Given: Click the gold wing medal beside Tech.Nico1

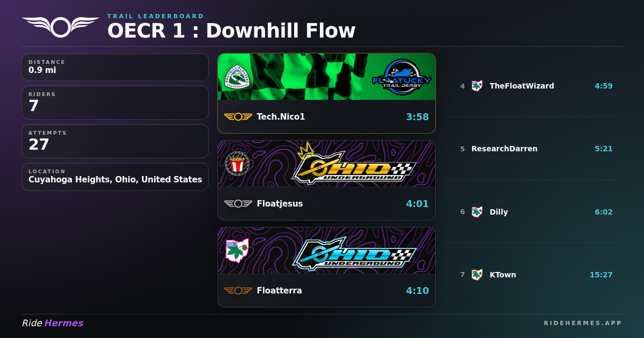Looking at the screenshot, I should pos(238,116).
